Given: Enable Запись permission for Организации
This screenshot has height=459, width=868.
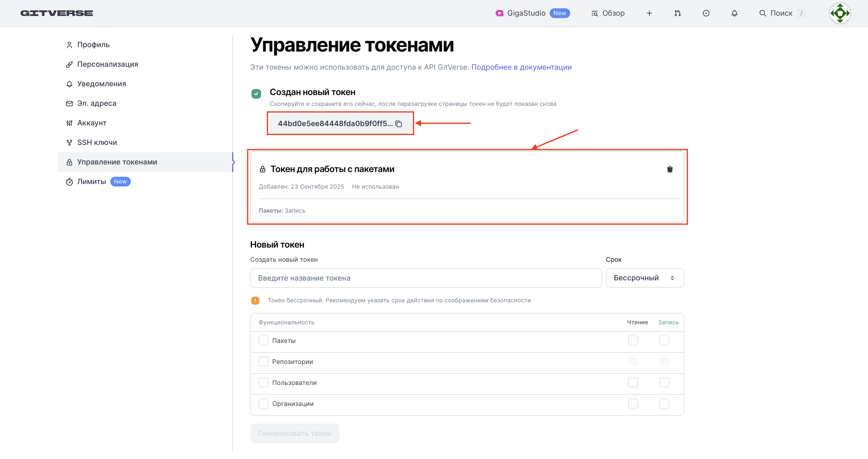Looking at the screenshot, I should [664, 404].
